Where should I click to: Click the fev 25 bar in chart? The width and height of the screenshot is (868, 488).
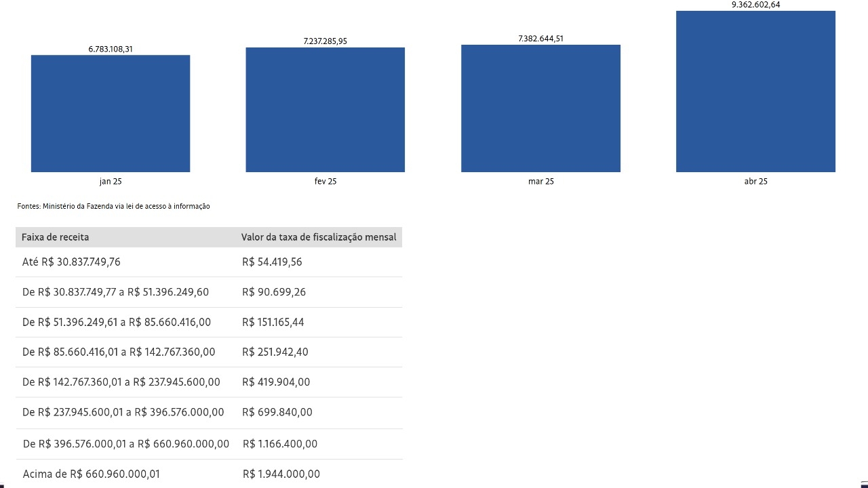point(325,110)
